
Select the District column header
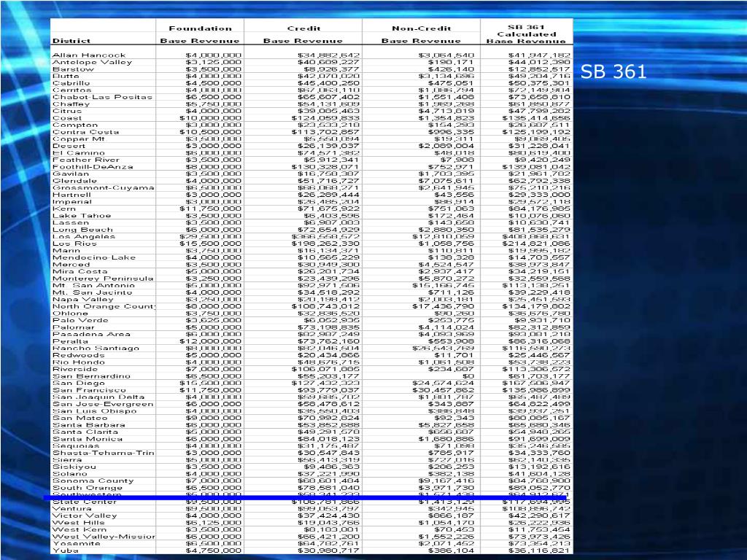[71, 41]
